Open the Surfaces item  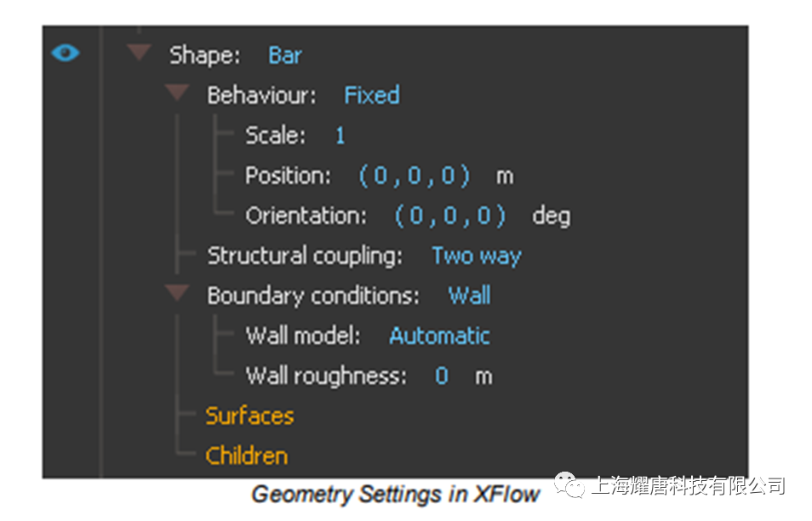249,416
